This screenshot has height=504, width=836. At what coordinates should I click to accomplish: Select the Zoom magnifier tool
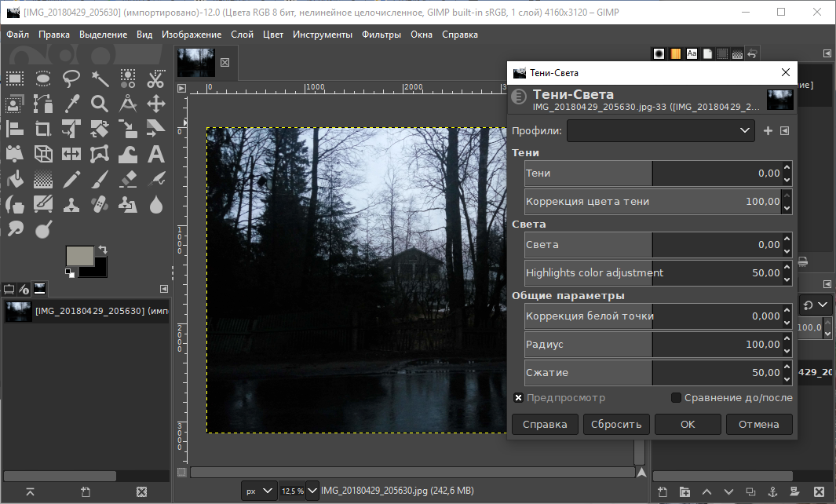coord(100,104)
